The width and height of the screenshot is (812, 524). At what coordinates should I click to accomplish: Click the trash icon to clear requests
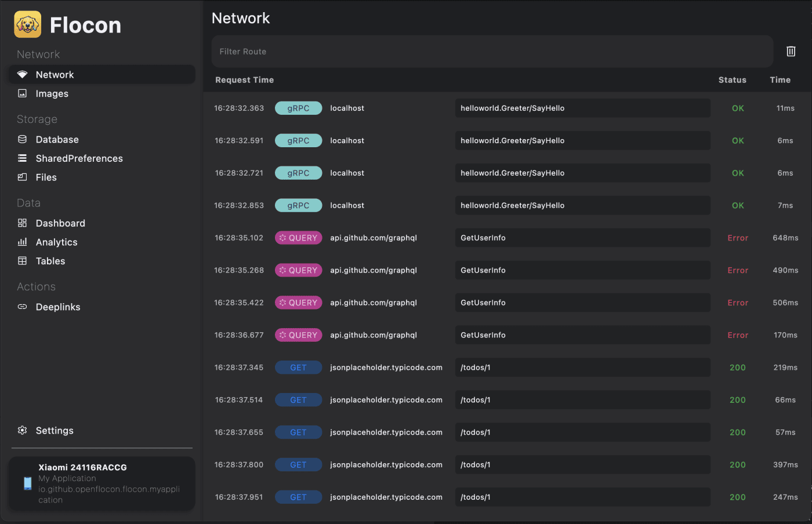(791, 52)
